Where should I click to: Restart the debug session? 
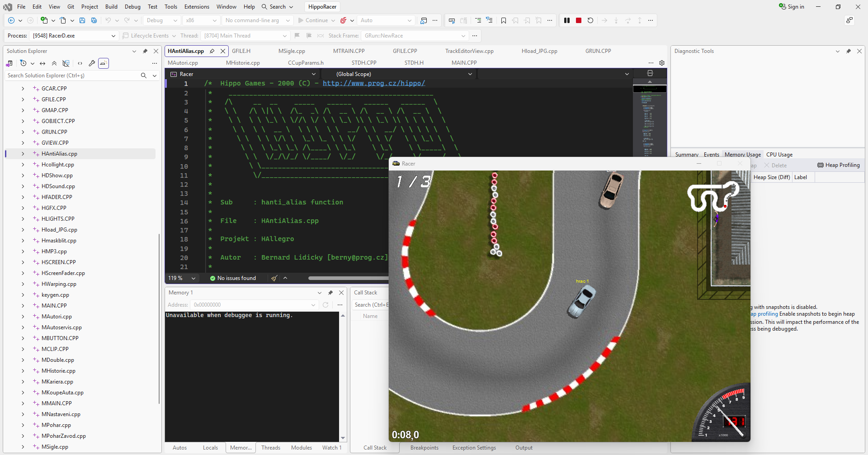coord(590,20)
